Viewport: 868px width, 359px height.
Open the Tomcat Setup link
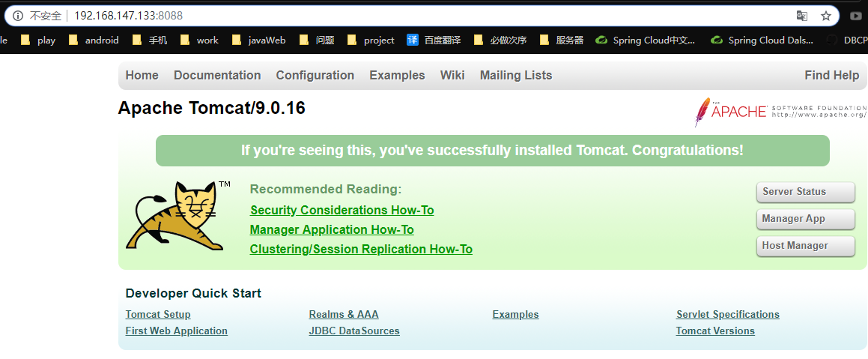click(158, 315)
